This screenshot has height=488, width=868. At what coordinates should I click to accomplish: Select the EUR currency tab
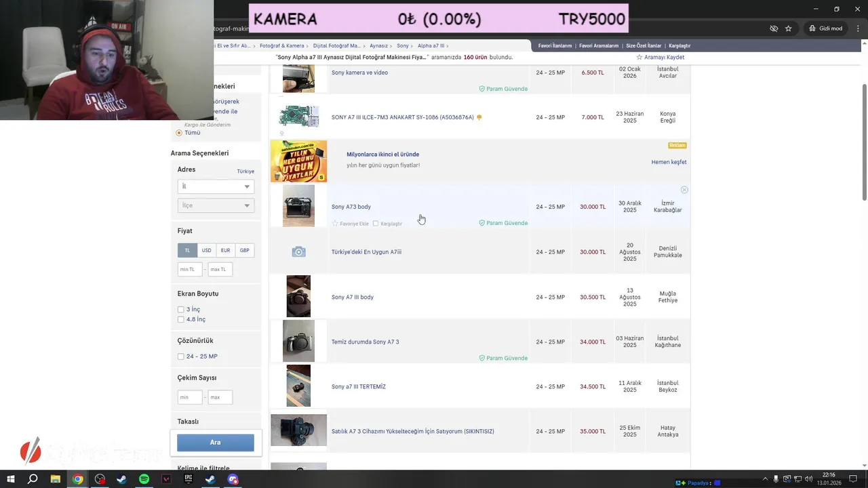pyautogui.click(x=225, y=250)
